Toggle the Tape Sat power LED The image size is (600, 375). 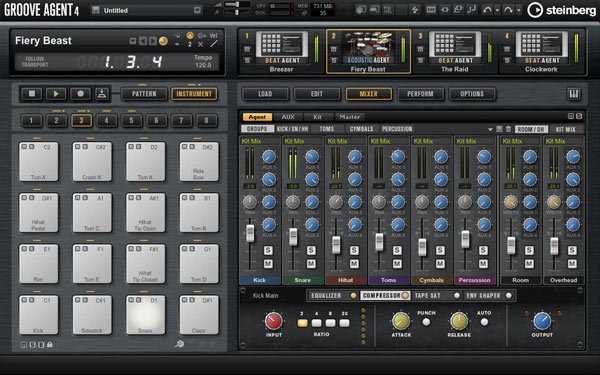click(457, 295)
